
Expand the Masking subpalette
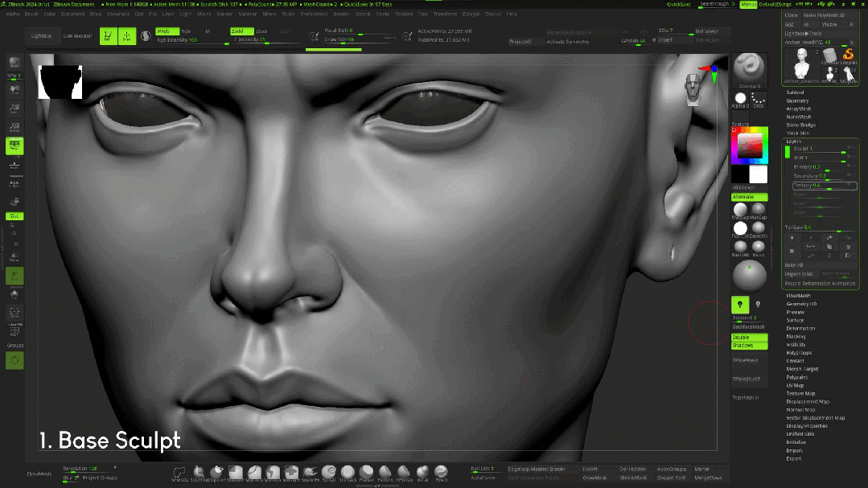(796, 336)
